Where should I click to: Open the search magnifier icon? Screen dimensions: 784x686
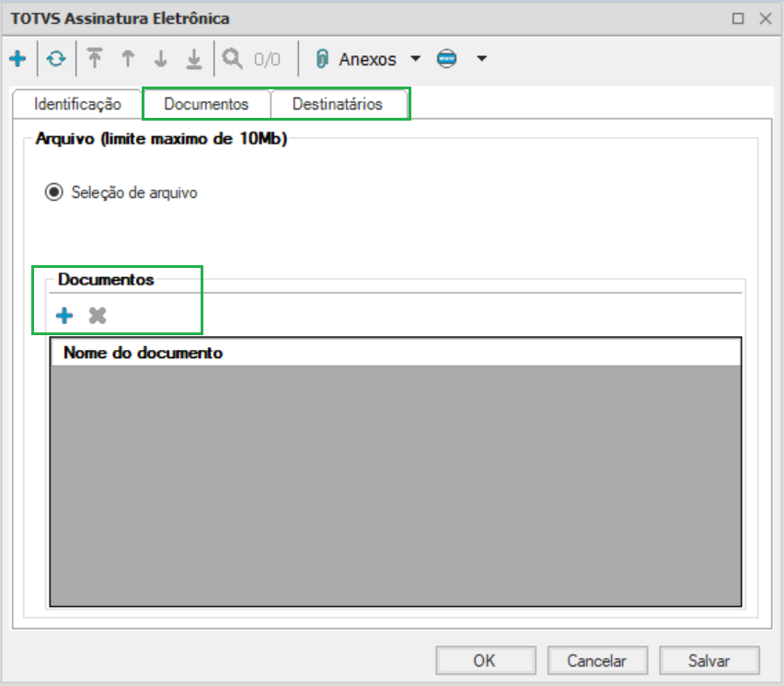click(233, 59)
